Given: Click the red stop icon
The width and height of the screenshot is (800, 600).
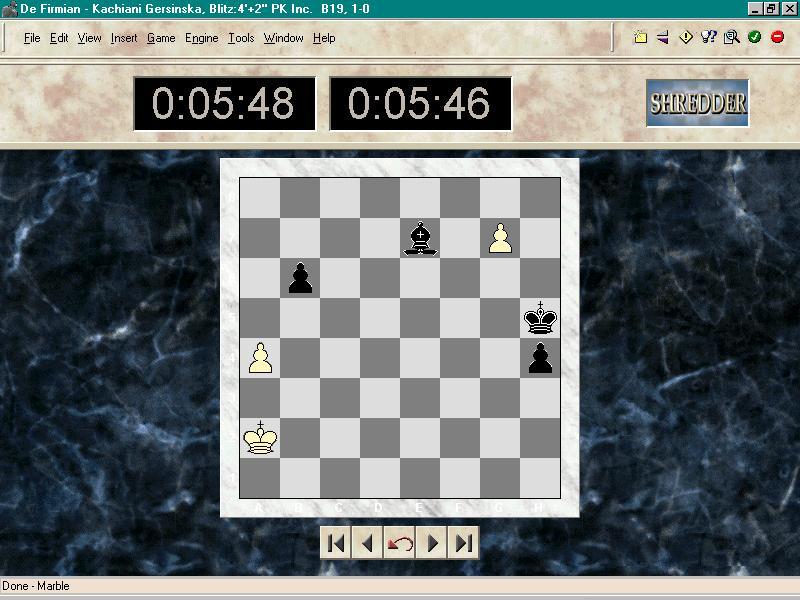Looking at the screenshot, I should pos(777,38).
